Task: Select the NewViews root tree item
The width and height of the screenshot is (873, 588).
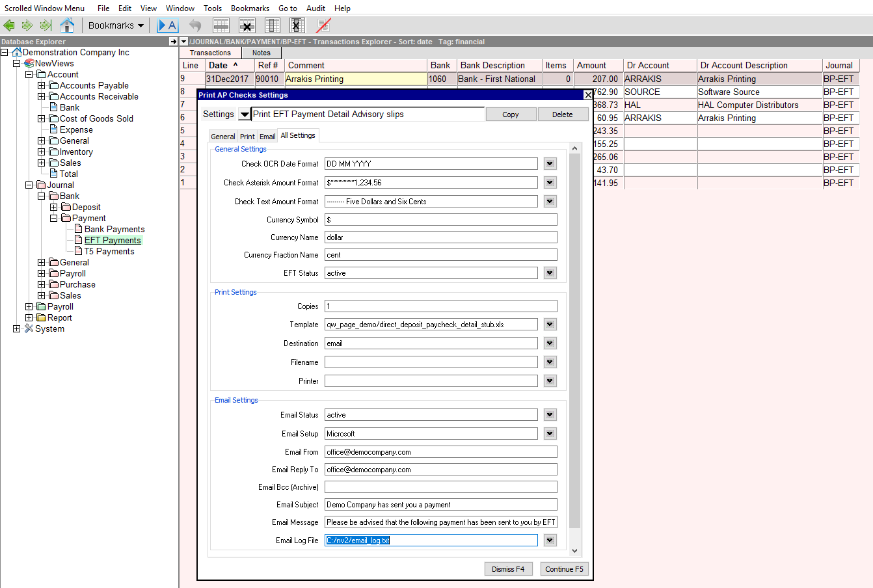Action: coord(54,64)
